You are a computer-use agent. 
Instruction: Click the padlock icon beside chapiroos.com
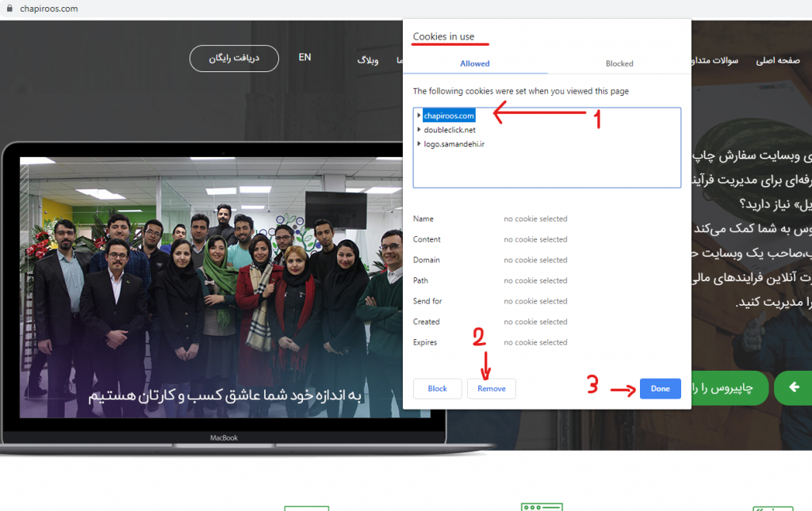(x=10, y=8)
